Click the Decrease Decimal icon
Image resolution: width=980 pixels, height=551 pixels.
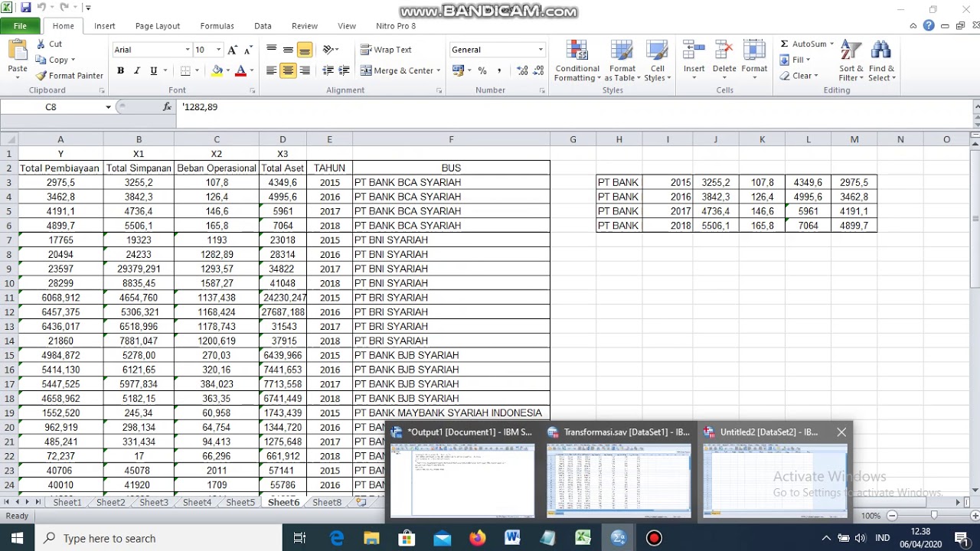[x=539, y=70]
